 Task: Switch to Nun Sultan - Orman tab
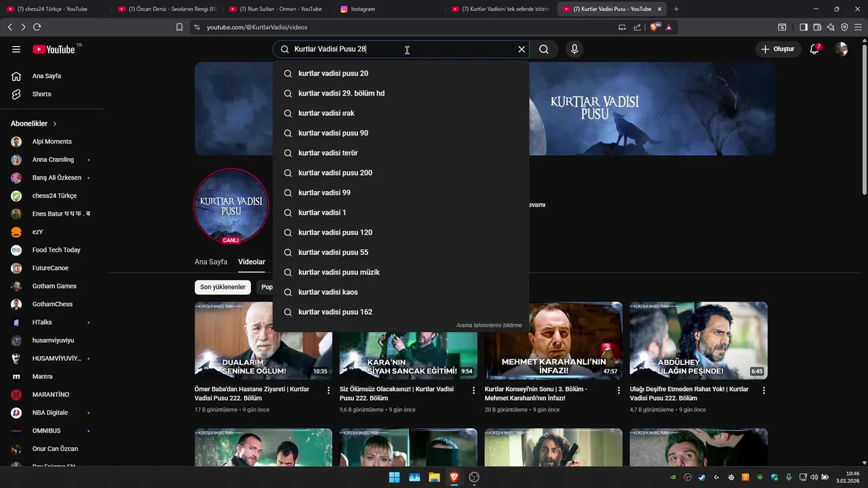click(x=278, y=9)
